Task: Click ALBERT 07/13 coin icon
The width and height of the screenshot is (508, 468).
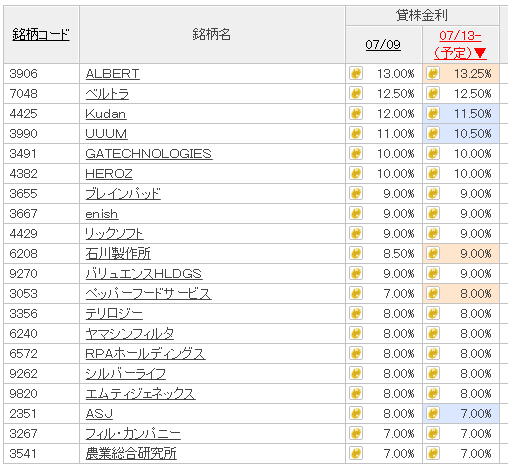Action: point(433,73)
